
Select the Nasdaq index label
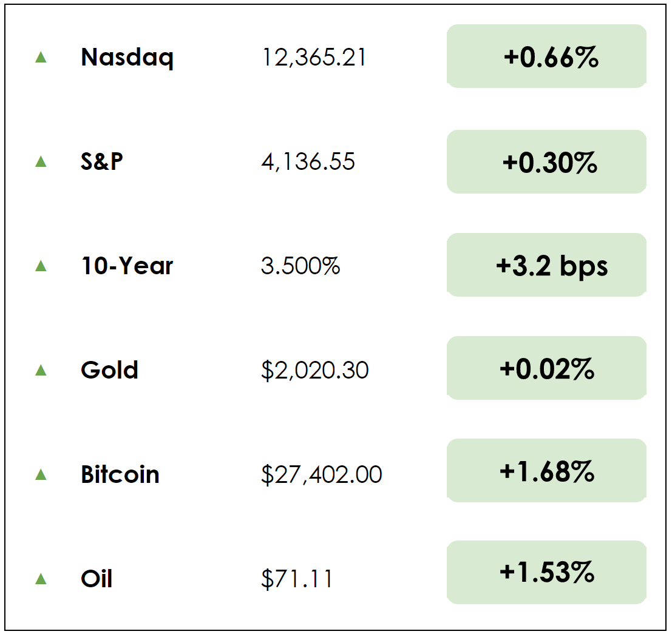pyautogui.click(x=127, y=58)
